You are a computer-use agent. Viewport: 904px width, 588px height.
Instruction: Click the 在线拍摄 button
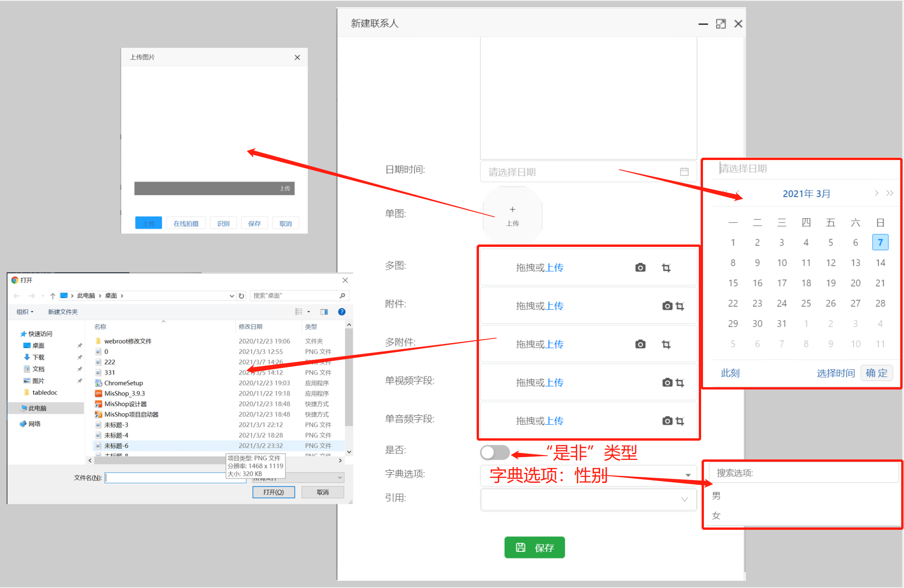click(186, 223)
